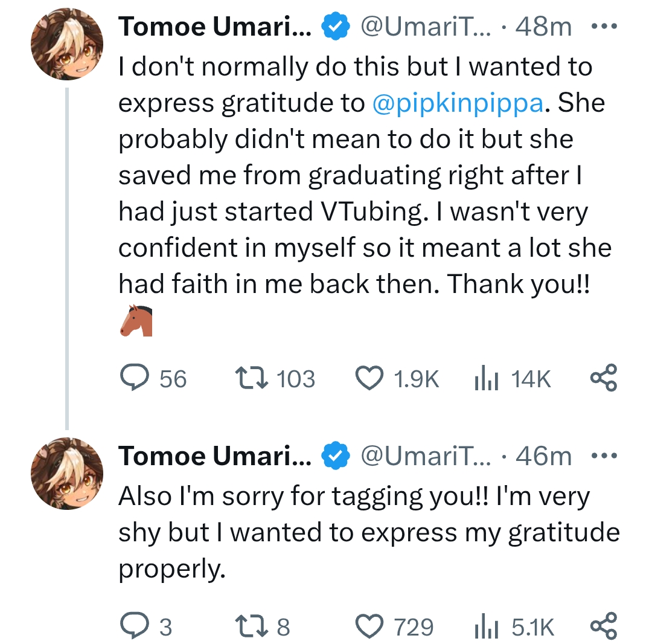
Task: Open more options on the 46m tweet
Action: point(603,456)
